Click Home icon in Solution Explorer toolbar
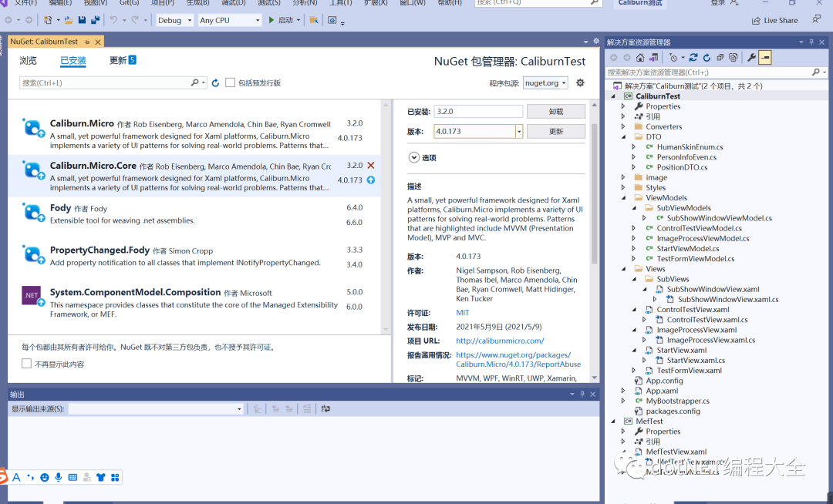Screen dimensions: 833x504 click(640, 57)
